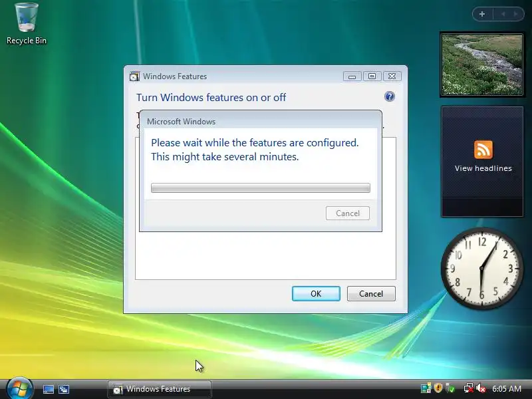Click the muted volume tray icon
Viewport: 532px width, 399px height.
pos(481,388)
